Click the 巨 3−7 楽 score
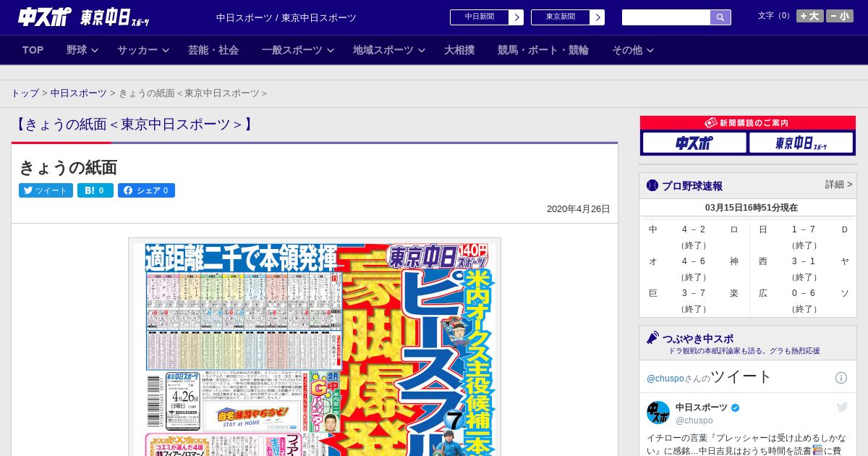This screenshot has width=868, height=456. (694, 293)
